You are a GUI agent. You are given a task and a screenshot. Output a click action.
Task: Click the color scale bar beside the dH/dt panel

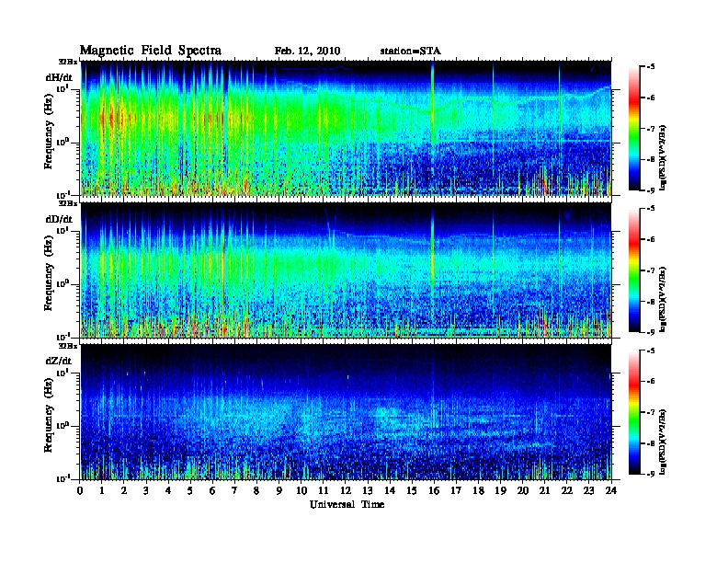click(634, 128)
